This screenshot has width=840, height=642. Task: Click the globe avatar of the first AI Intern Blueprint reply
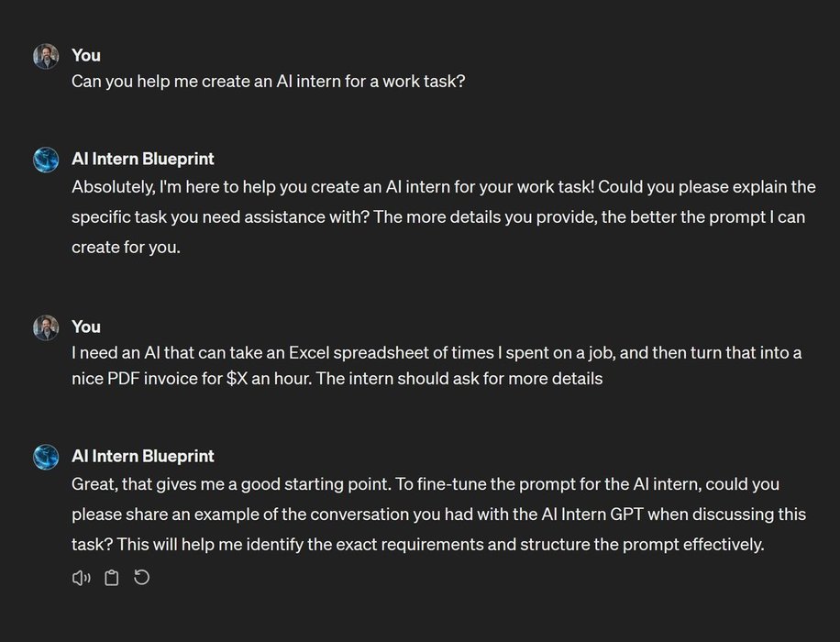tap(46, 160)
